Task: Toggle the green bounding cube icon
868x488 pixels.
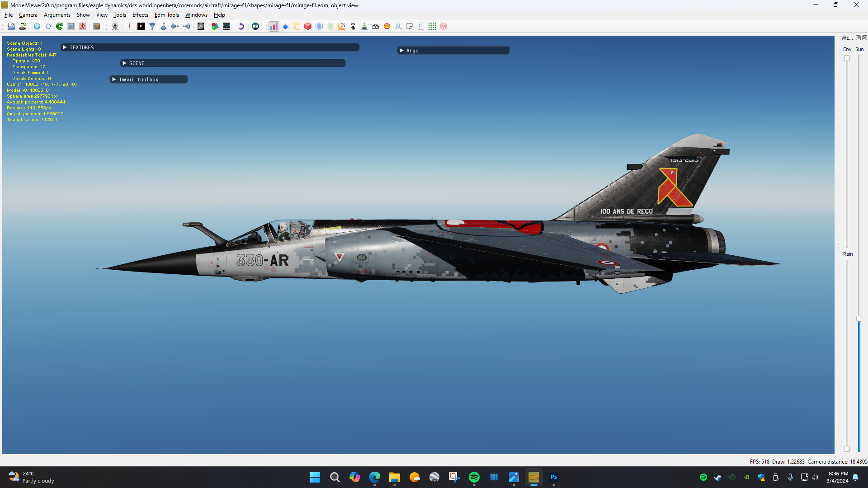Action: (330, 26)
